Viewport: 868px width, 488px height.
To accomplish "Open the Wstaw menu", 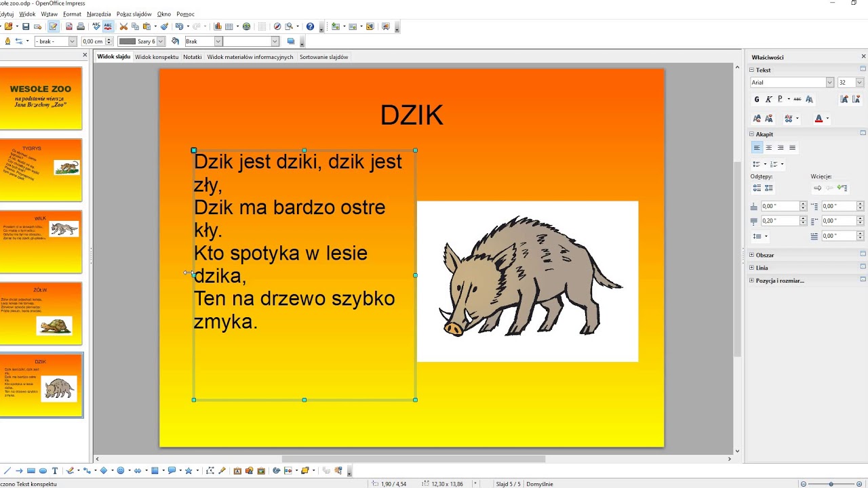I will point(49,14).
